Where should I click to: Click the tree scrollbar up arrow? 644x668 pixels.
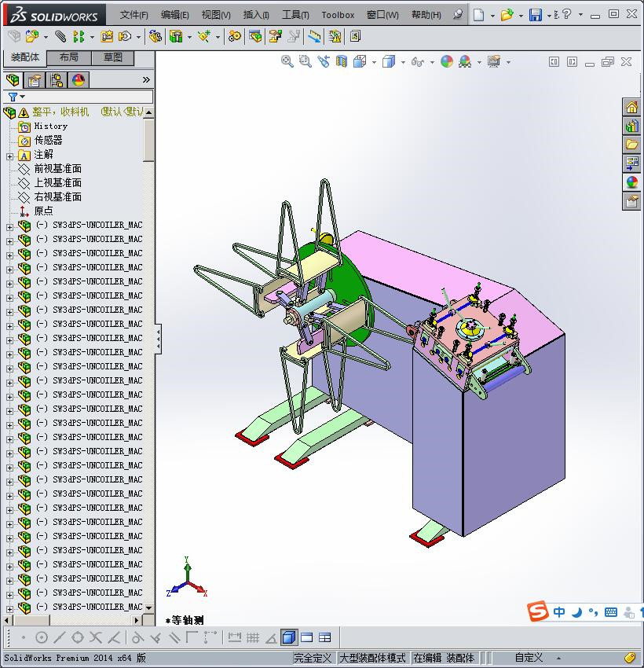148,112
